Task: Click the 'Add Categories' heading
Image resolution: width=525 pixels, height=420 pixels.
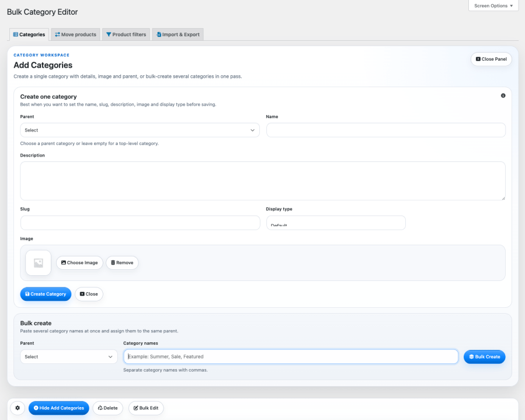Action: click(43, 65)
